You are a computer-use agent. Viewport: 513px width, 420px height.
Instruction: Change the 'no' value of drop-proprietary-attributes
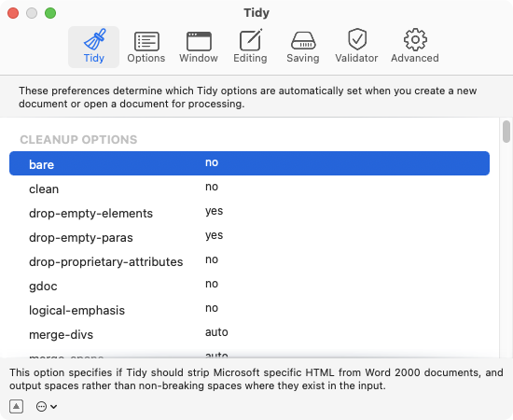pos(212,259)
